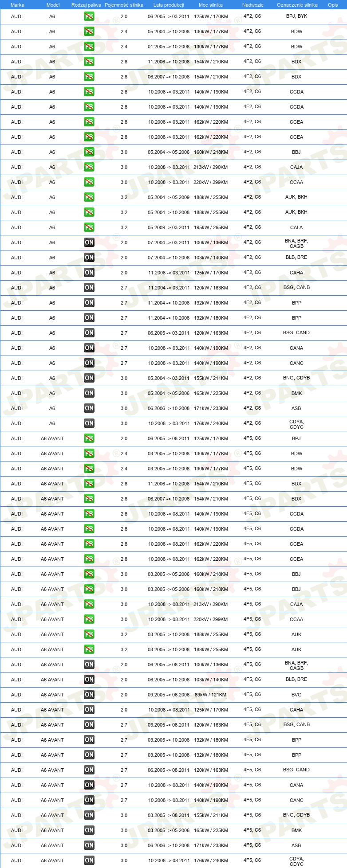
Task: Click the ON icon in A6 Avant CANC row
Action: 89,800
